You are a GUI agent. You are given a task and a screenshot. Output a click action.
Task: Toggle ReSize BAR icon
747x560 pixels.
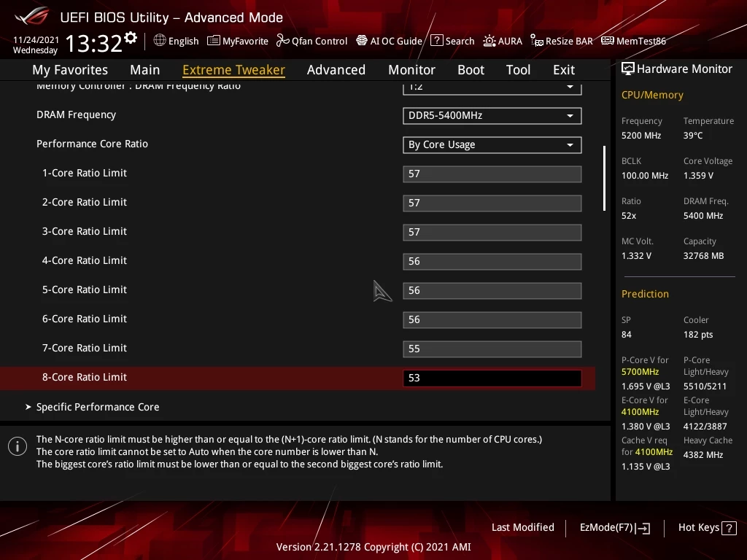tap(537, 41)
